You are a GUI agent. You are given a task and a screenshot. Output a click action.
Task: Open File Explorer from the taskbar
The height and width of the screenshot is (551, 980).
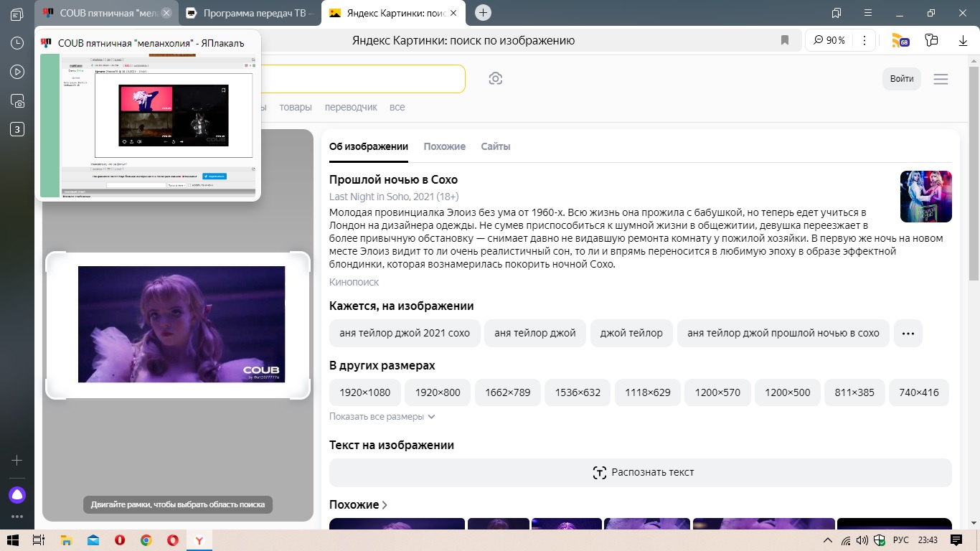66,540
